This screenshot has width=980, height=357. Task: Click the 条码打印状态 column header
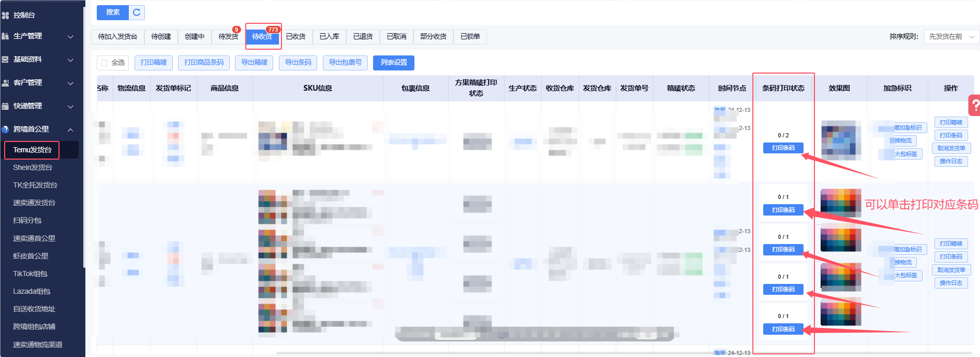pyautogui.click(x=783, y=89)
